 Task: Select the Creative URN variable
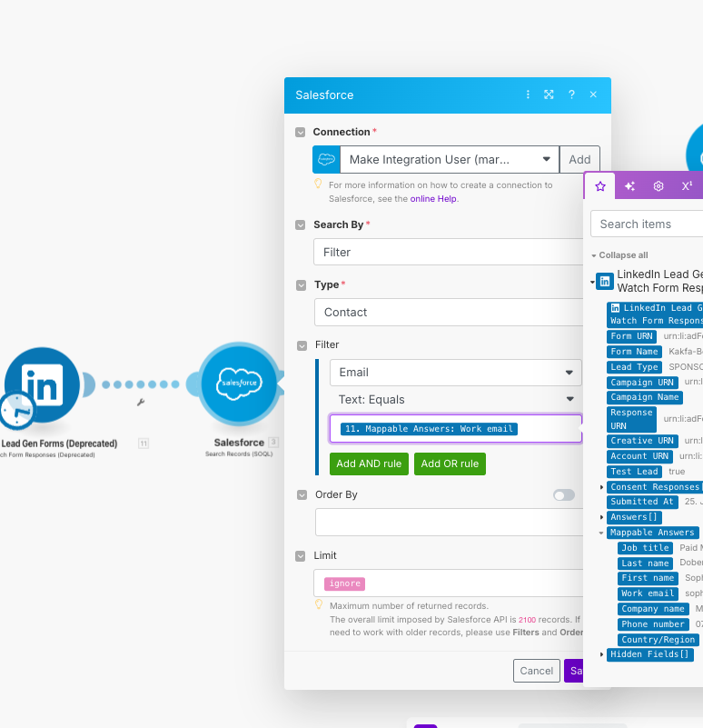[x=642, y=441]
